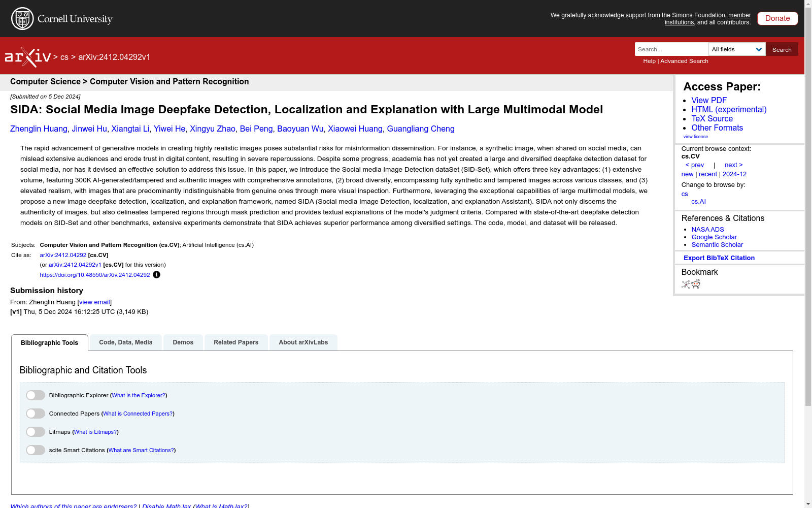The height and width of the screenshot is (508, 812).
Task: Open NASA ADS references link
Action: (707, 230)
